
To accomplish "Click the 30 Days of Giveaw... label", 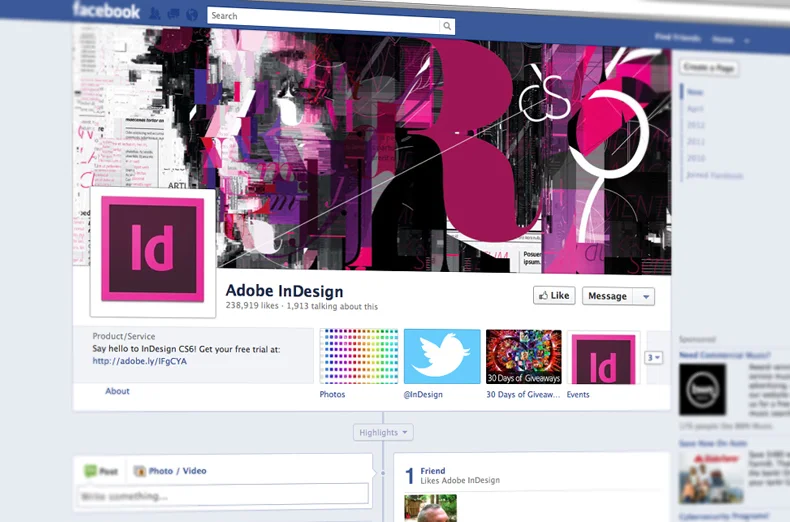I will (523, 395).
